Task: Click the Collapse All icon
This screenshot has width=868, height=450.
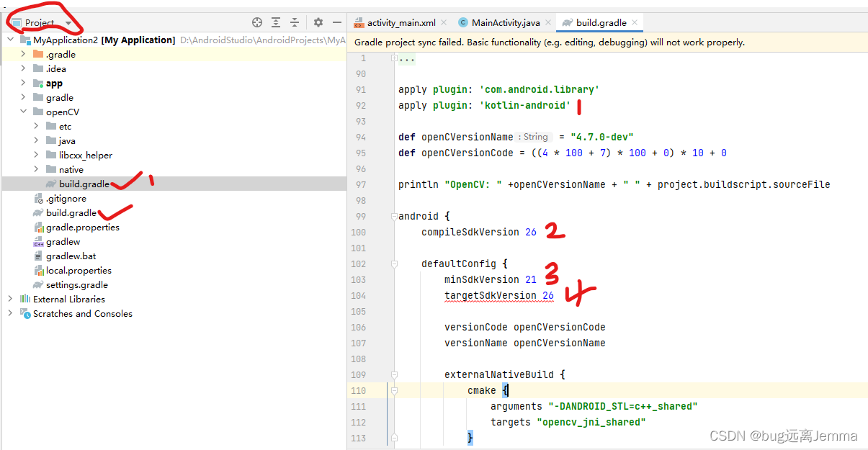Action: (x=295, y=23)
